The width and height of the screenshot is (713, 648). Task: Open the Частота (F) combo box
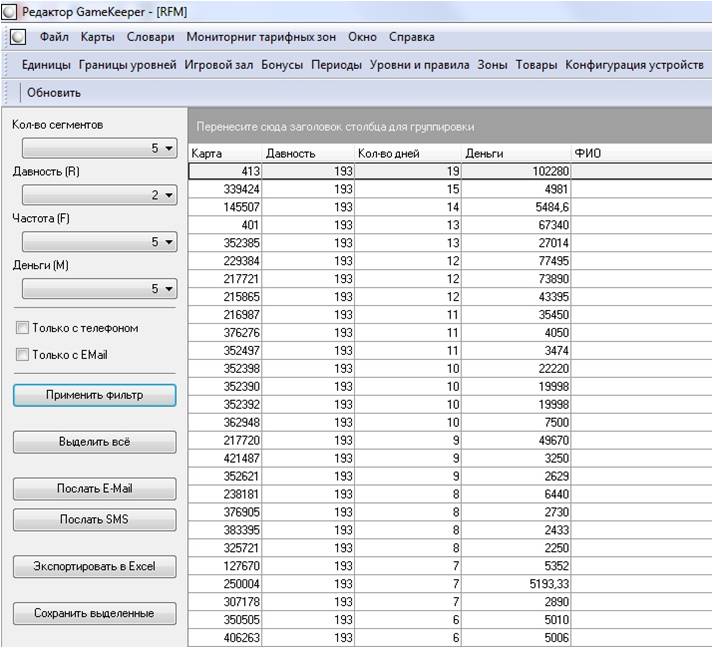(x=100, y=241)
